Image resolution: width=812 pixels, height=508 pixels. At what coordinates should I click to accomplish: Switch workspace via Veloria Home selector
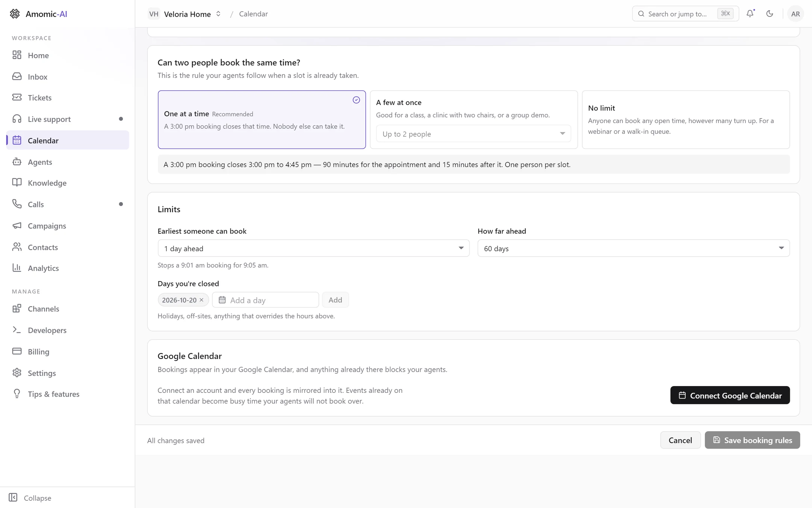click(x=185, y=14)
